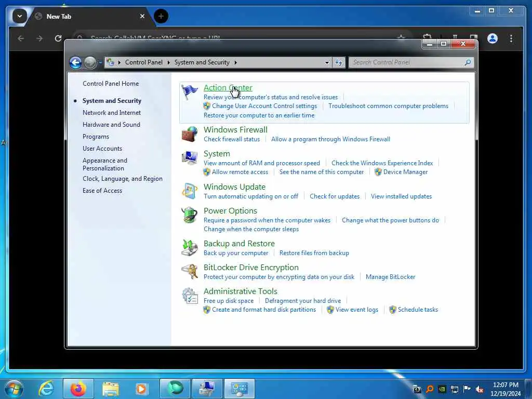
Task: Click Restore files from backup
Action: pyautogui.click(x=314, y=253)
